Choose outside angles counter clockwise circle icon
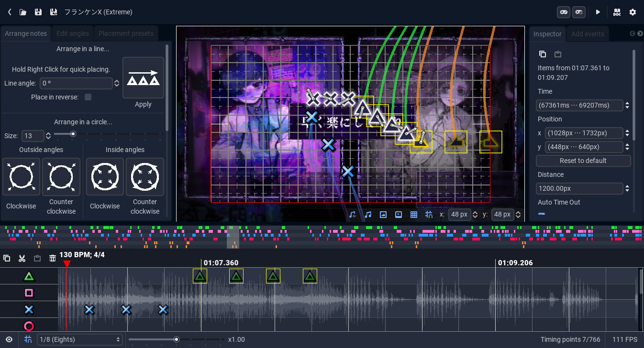Viewport: 644px width, 348px height. [61, 177]
